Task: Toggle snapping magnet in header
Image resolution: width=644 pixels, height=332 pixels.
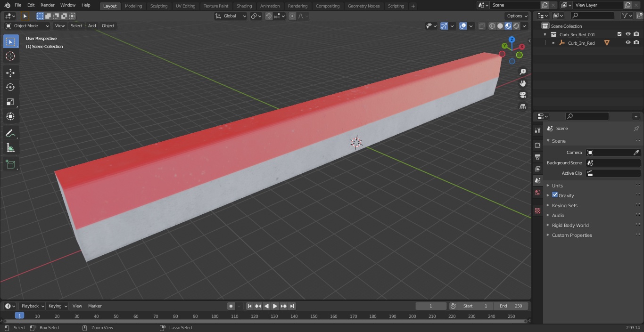Action: [269, 16]
